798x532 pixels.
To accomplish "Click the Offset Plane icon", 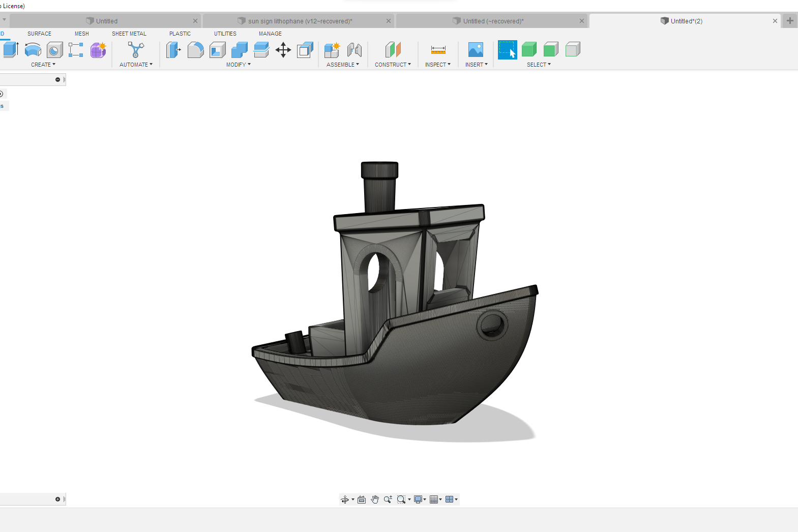I will [393, 50].
